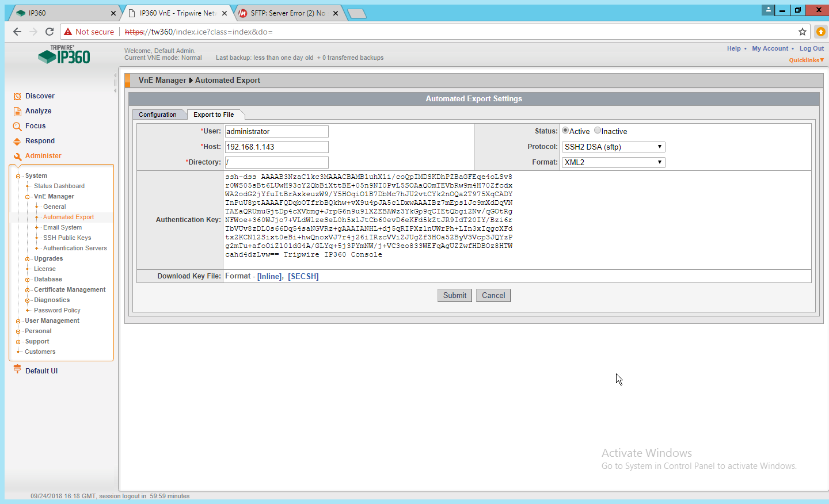This screenshot has width=829, height=504.
Task: Download key file in Inline format
Action: point(269,277)
